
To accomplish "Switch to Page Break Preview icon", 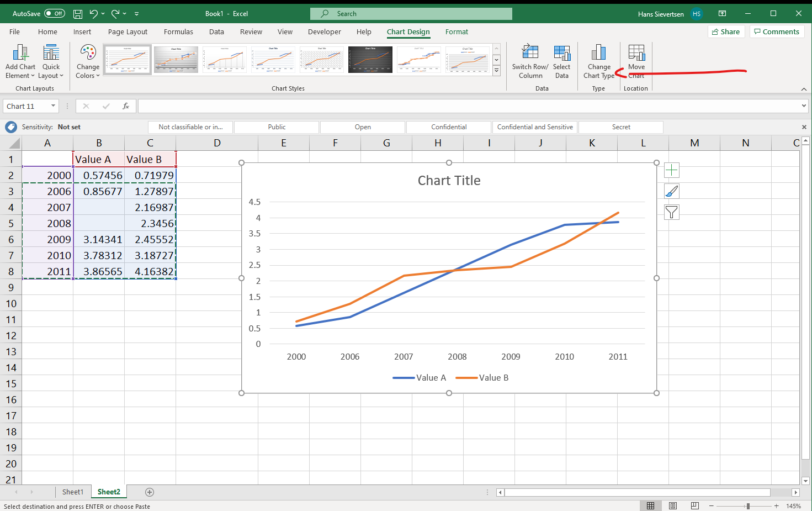I will (x=695, y=505).
